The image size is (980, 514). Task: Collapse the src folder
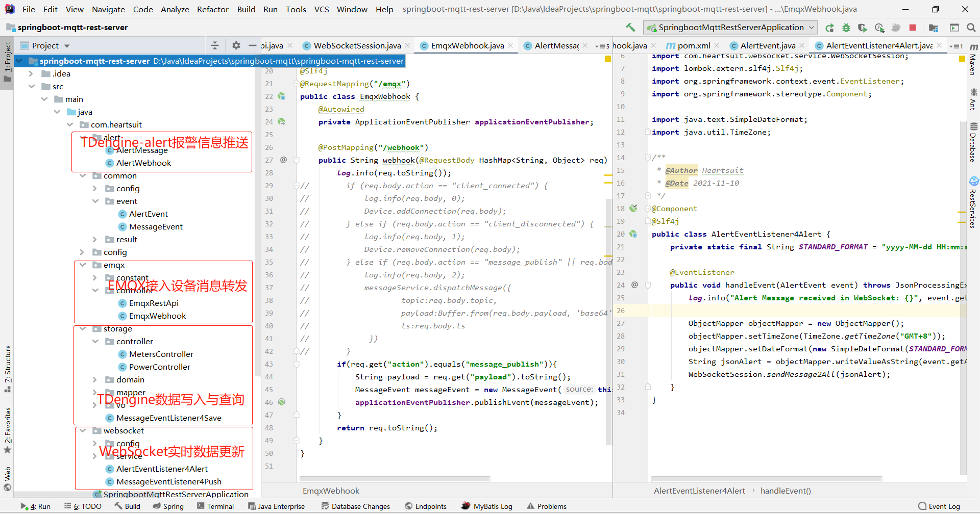[x=31, y=86]
